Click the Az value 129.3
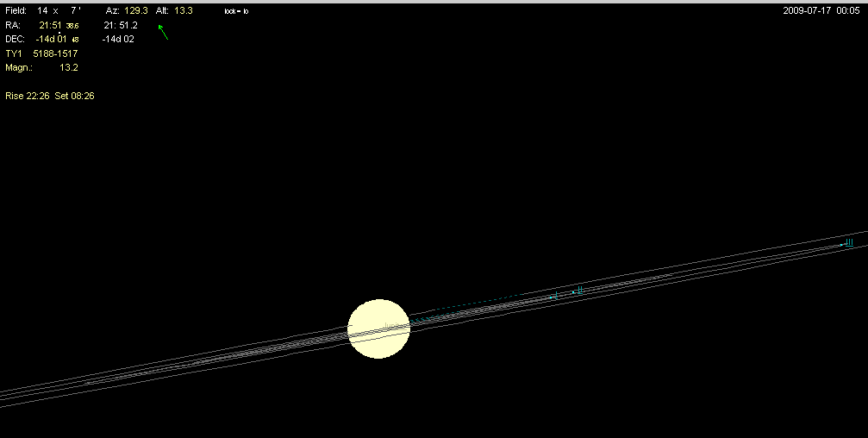The image size is (868, 438). tap(136, 10)
